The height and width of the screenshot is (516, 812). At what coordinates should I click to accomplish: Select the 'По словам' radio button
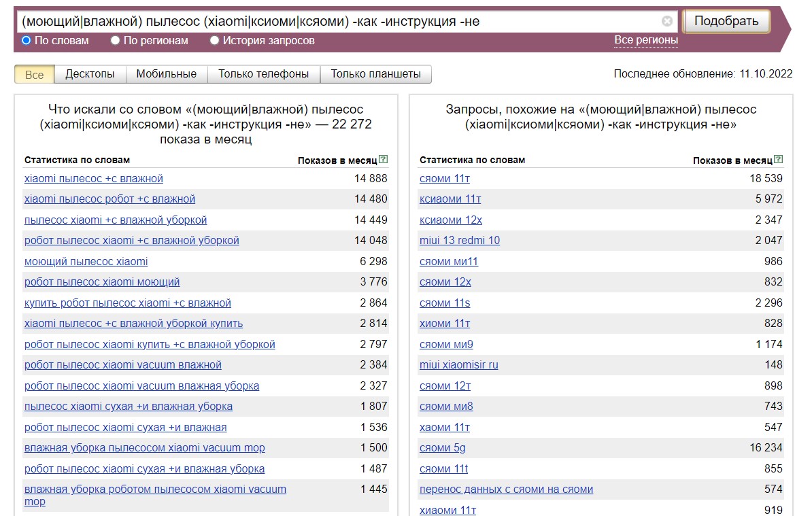pos(26,40)
